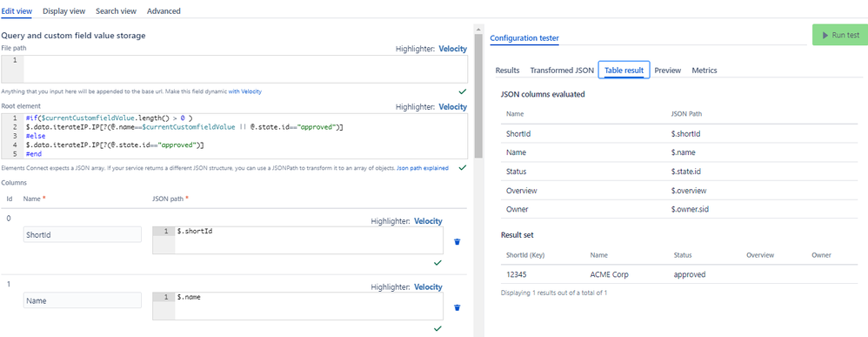Open 'Json path explained' link
Viewport: 868px width, 337px height.
tap(423, 167)
